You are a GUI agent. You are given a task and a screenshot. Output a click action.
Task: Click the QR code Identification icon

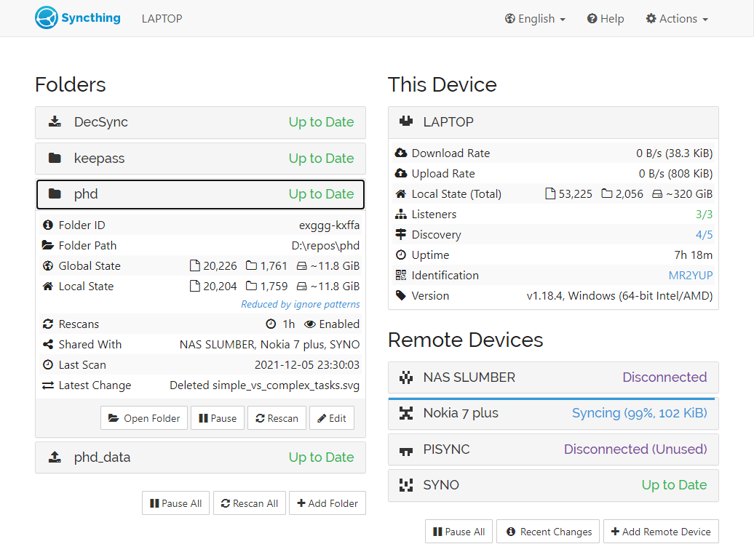click(401, 276)
